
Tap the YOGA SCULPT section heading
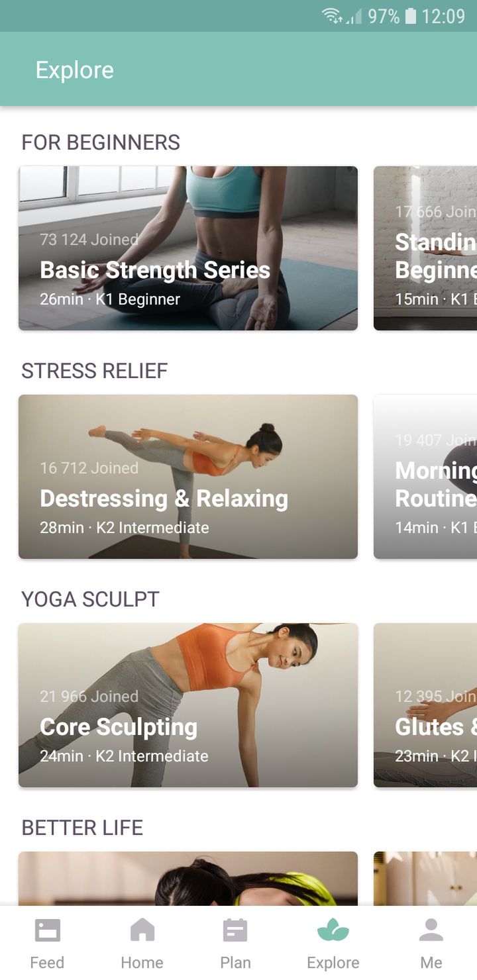[91, 599]
